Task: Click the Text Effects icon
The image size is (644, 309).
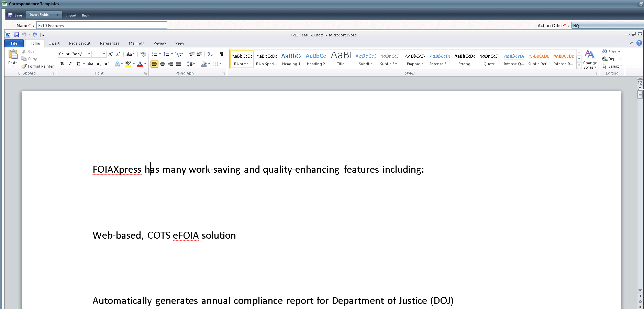Action: [118, 64]
